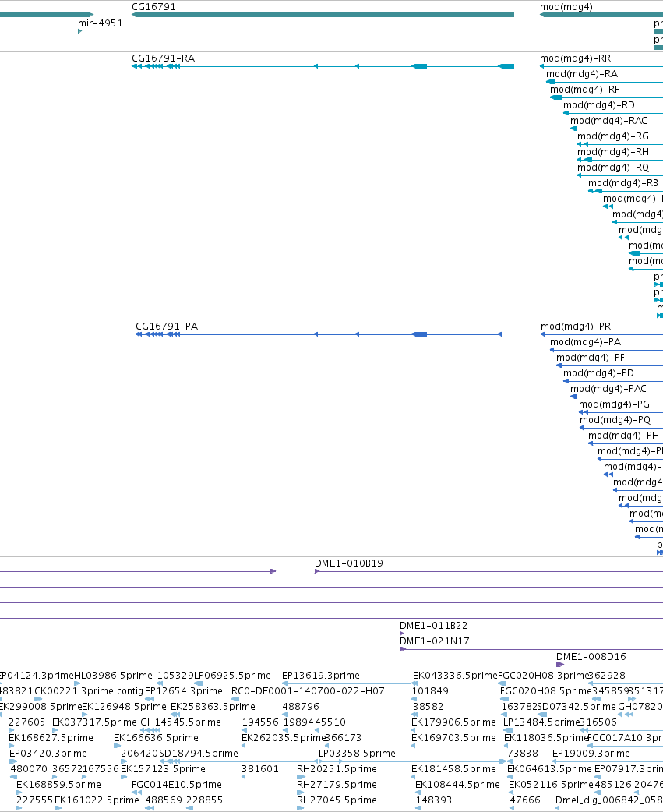Open EST EP13619.3prime
Viewport: 663px width, 812px height.
(x=321, y=676)
